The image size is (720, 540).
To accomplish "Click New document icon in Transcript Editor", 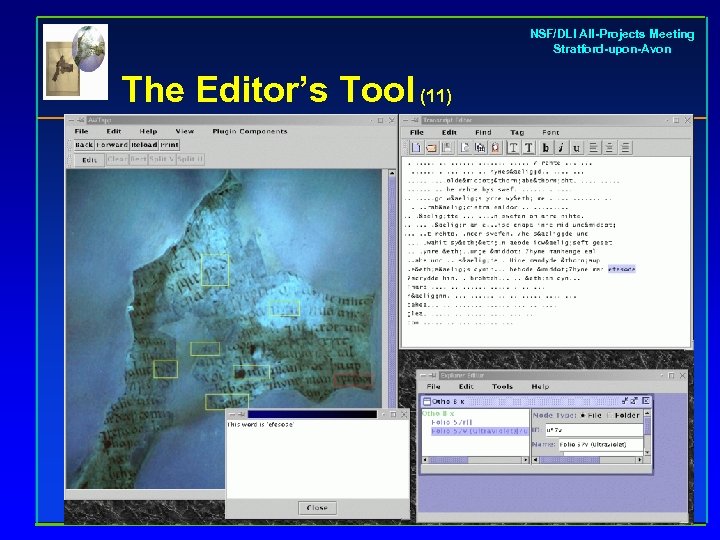I will [416, 147].
